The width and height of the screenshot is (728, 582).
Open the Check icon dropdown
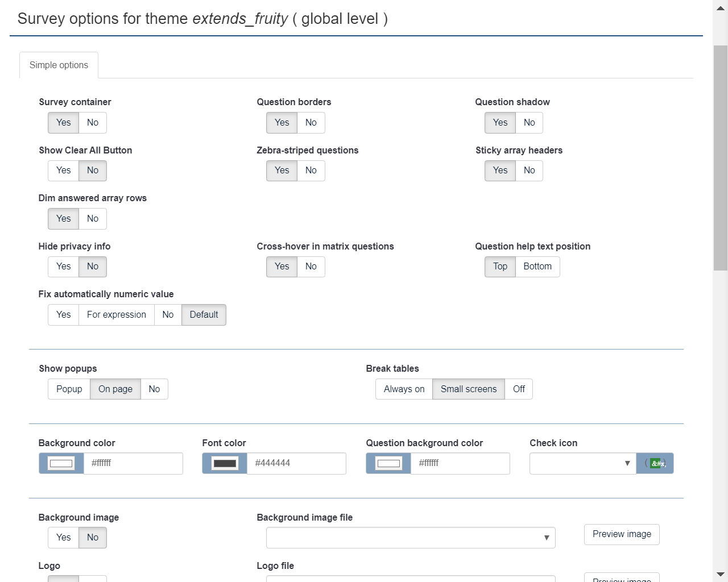click(x=582, y=463)
